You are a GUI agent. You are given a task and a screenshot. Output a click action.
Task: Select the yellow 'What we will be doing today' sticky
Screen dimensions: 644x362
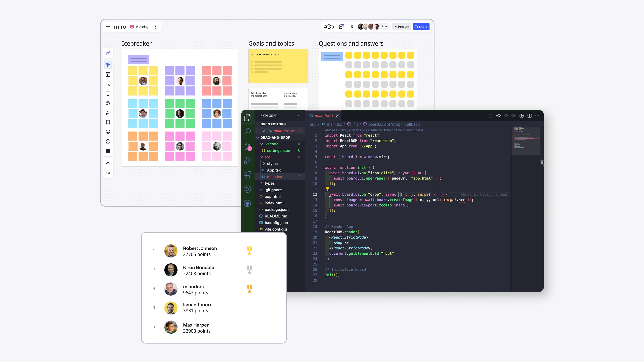click(x=278, y=66)
